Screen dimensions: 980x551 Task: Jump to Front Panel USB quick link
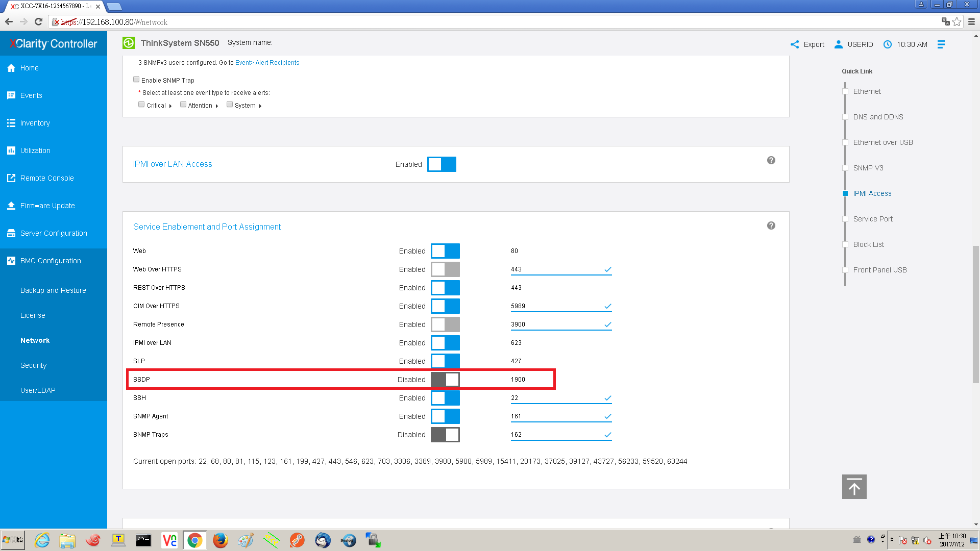880,270
